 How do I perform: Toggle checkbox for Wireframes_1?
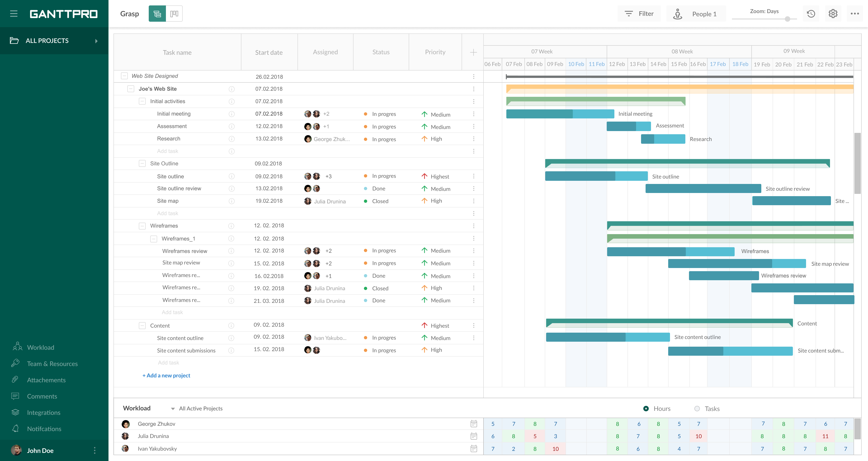151,238
